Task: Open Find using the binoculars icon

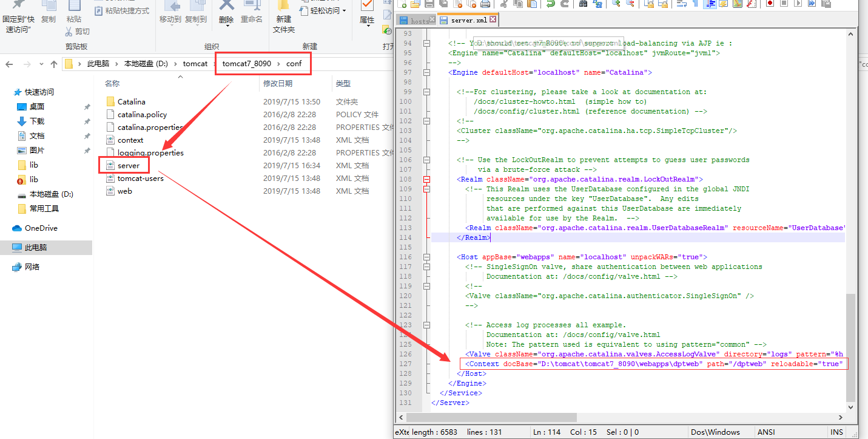Action: tap(583, 5)
